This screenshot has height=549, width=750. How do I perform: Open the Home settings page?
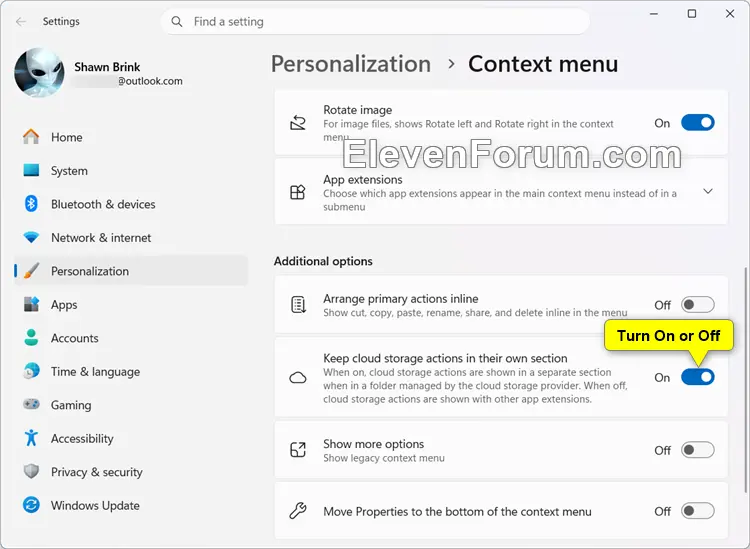pyautogui.click(x=131, y=137)
